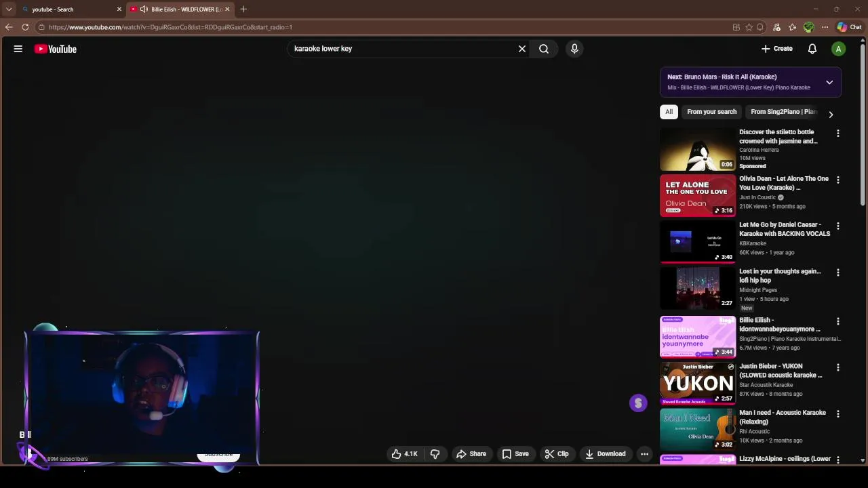Close the youtube - Search tab
The image size is (868, 488).
pos(119,9)
